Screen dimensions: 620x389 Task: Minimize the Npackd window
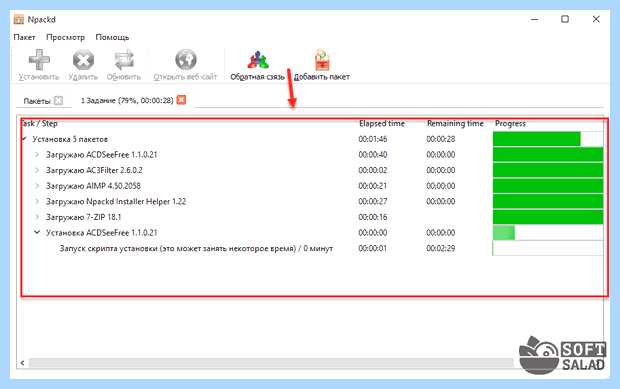(x=534, y=19)
